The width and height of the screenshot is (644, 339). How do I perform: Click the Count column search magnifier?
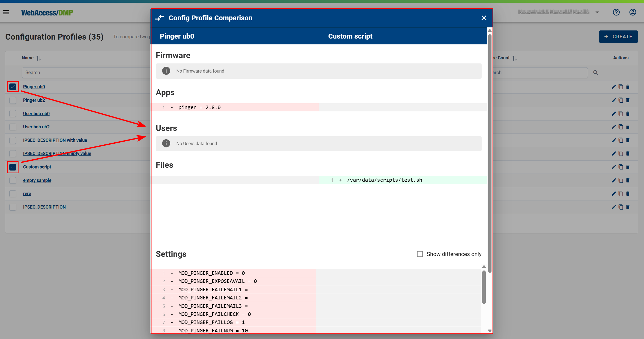596,73
